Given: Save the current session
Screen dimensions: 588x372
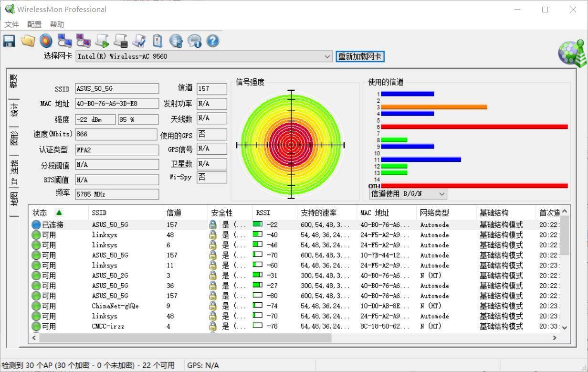Looking at the screenshot, I should [9, 41].
